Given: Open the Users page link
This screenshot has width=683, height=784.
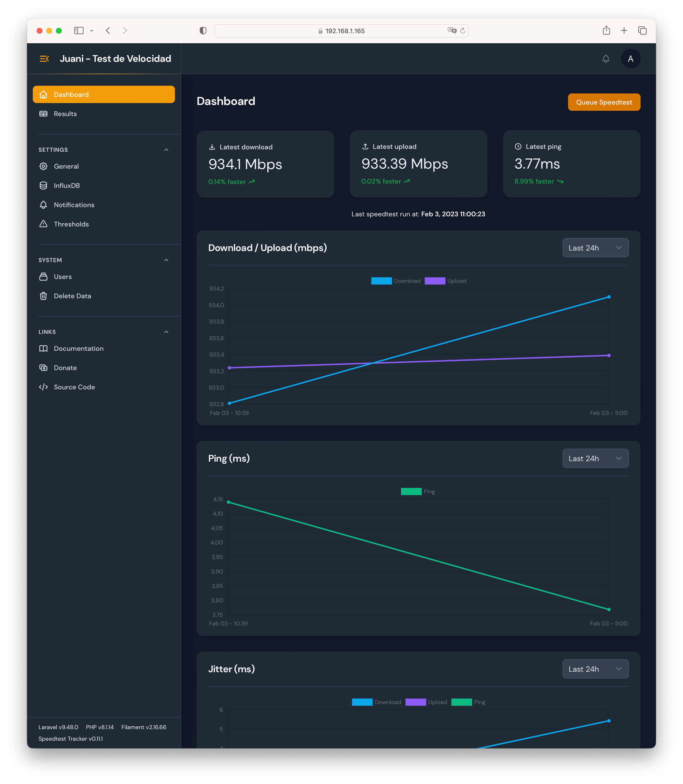Looking at the screenshot, I should [104, 277].
